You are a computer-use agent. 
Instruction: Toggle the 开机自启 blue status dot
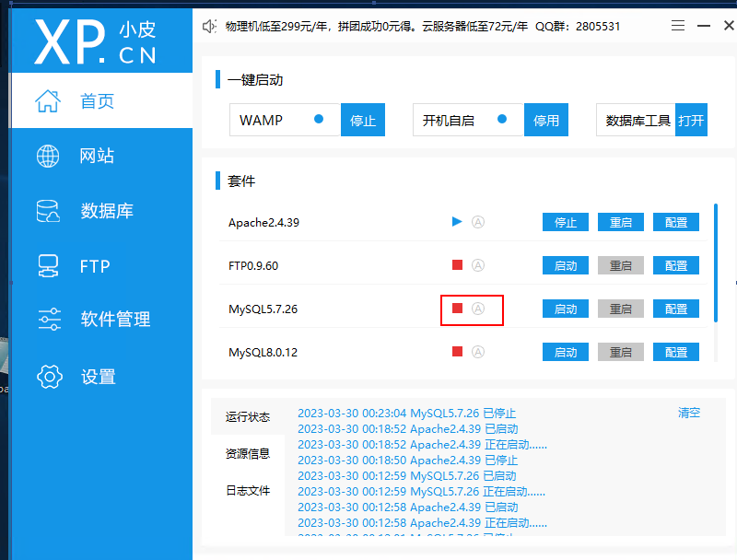(502, 119)
